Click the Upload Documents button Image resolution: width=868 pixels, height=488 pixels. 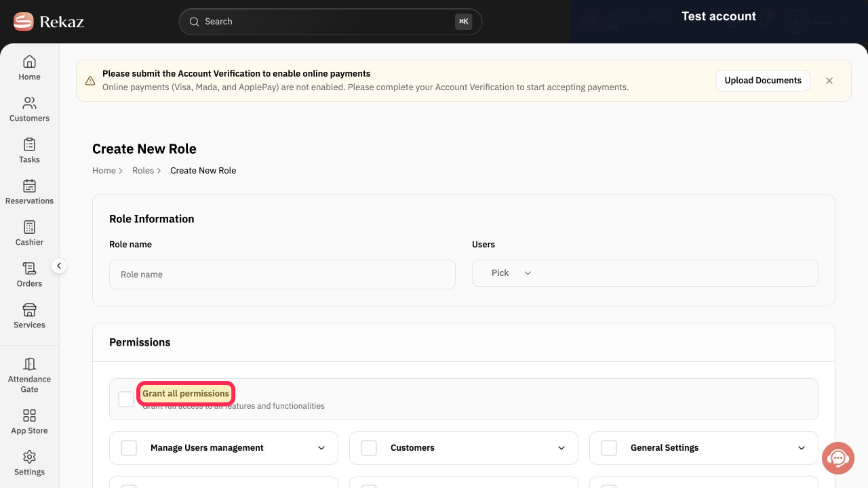coord(763,81)
